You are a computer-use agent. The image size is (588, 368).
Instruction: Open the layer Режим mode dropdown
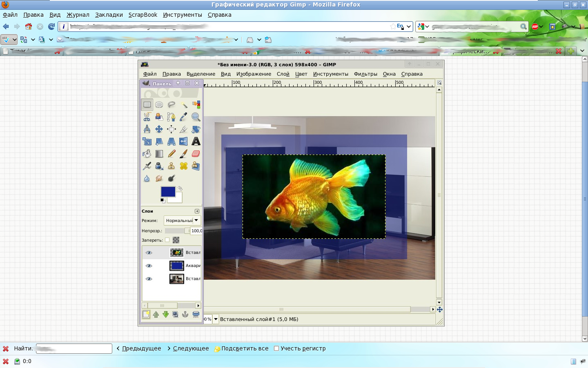(x=182, y=220)
